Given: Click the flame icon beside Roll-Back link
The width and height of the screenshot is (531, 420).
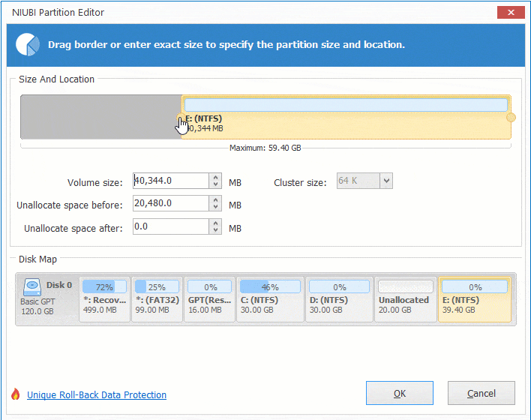Looking at the screenshot, I should (16, 394).
